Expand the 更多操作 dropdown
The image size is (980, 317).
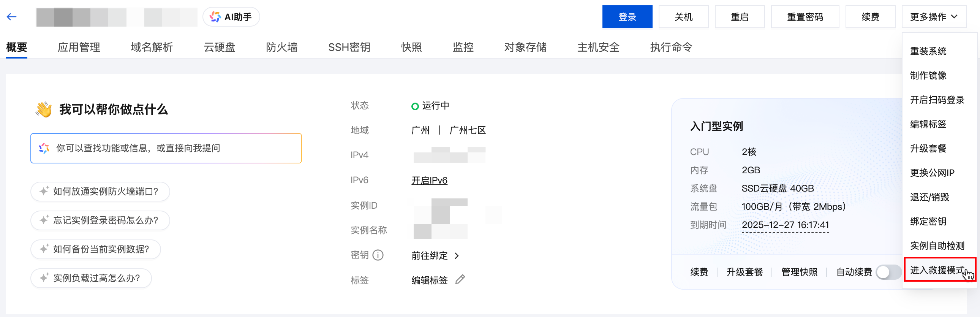(x=934, y=17)
